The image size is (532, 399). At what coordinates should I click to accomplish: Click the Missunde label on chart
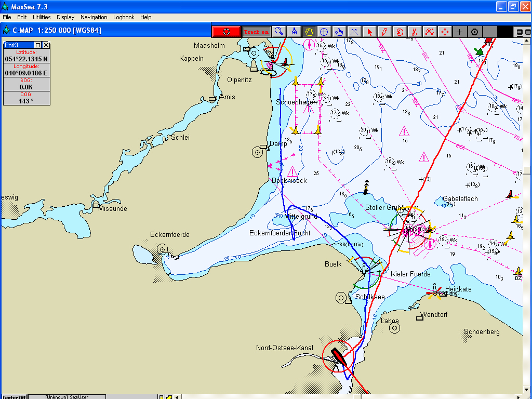(113, 209)
